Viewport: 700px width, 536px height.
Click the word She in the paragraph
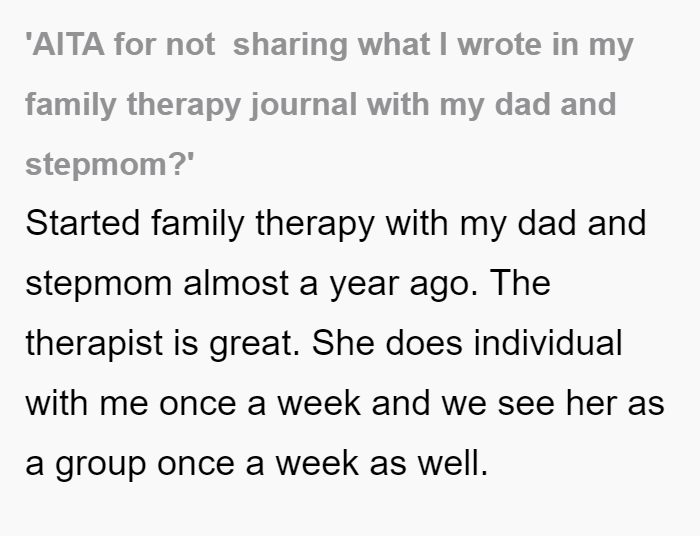(x=343, y=343)
